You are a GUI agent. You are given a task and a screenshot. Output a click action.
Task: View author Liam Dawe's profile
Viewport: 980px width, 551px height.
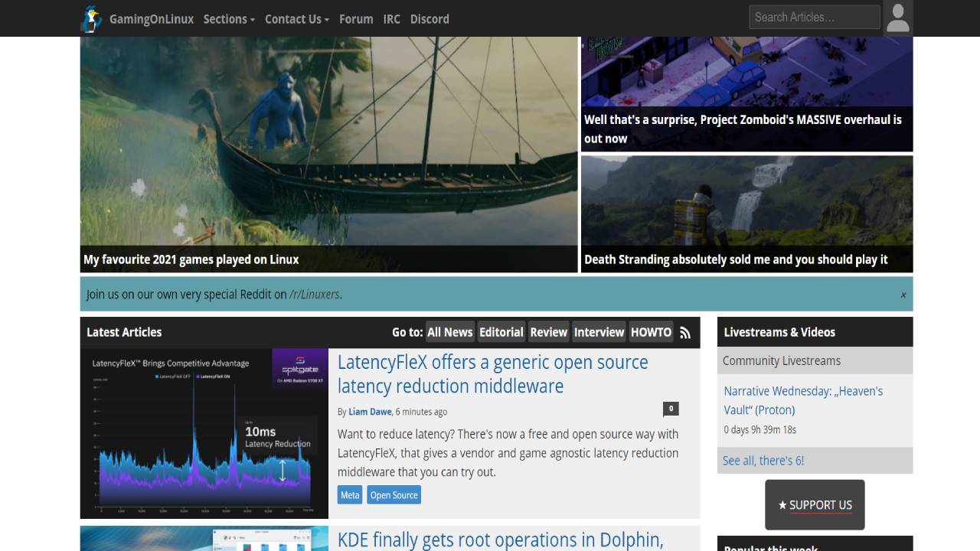coord(370,412)
